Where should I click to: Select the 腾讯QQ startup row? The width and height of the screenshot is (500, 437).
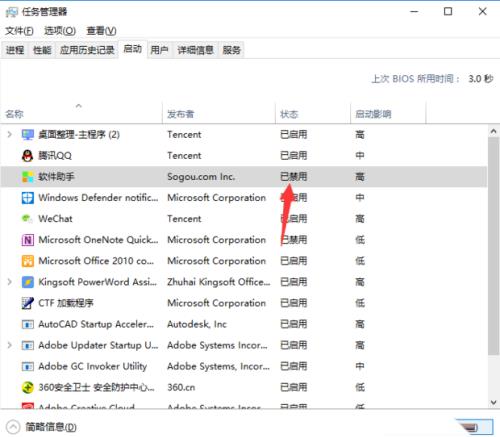[244, 156]
